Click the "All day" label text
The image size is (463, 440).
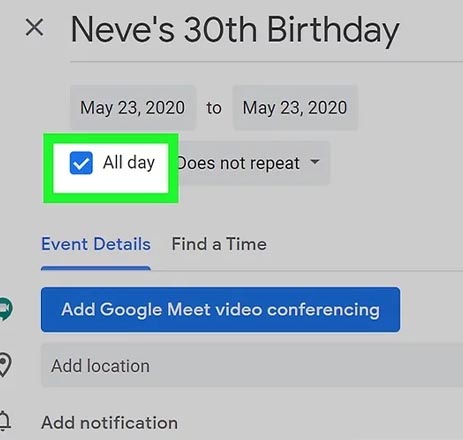point(129,163)
